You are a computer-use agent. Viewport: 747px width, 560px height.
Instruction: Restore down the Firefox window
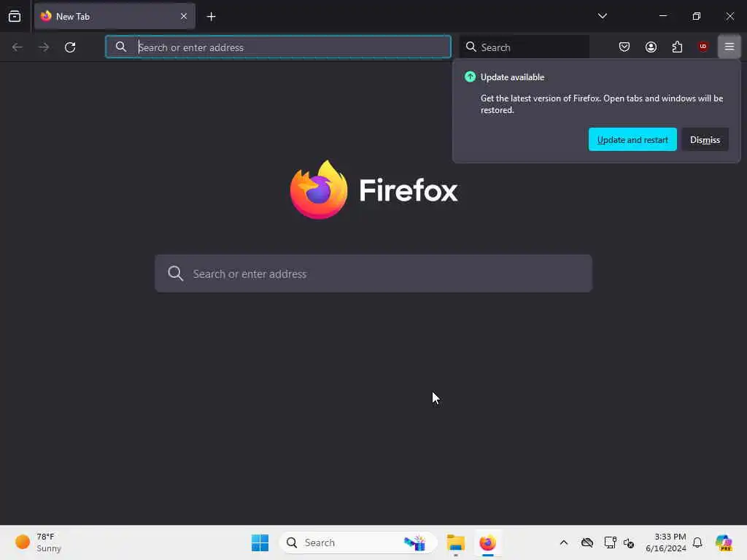pos(696,16)
